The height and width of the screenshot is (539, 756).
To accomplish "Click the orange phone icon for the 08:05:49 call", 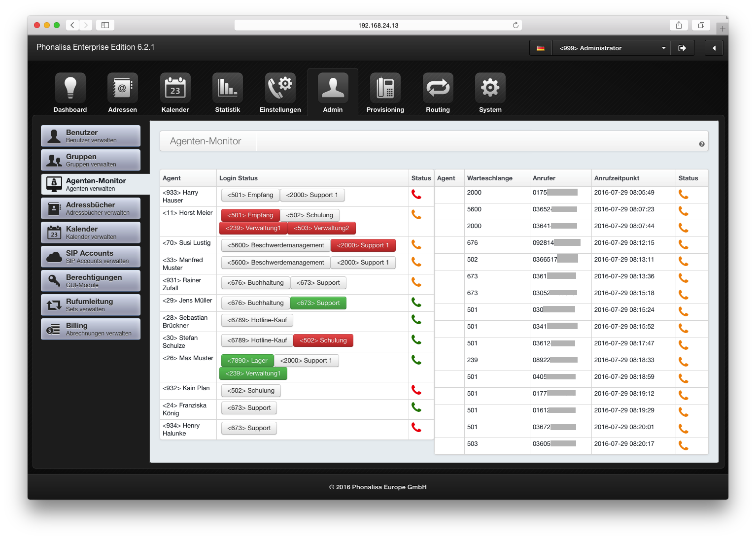I will click(684, 195).
